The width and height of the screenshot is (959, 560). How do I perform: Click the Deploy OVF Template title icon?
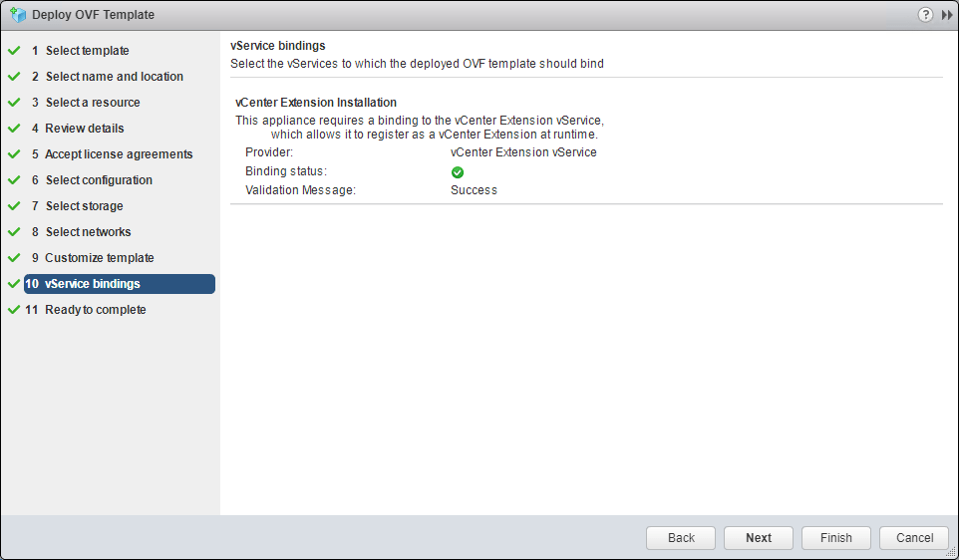17,15
